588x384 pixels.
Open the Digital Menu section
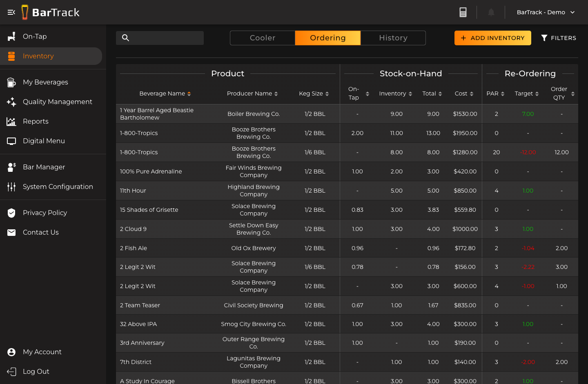pyautogui.click(x=44, y=141)
